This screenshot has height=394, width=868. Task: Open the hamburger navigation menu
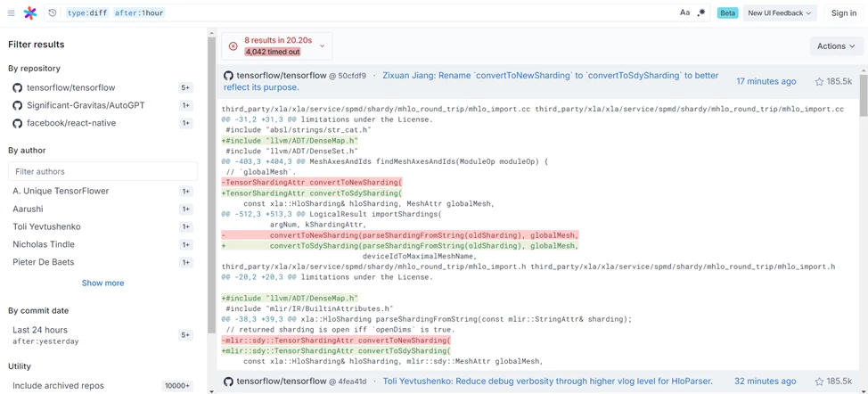pyautogui.click(x=11, y=13)
